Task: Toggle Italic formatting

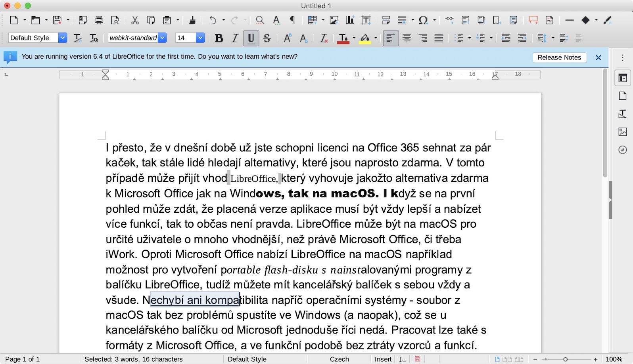Action: [235, 38]
